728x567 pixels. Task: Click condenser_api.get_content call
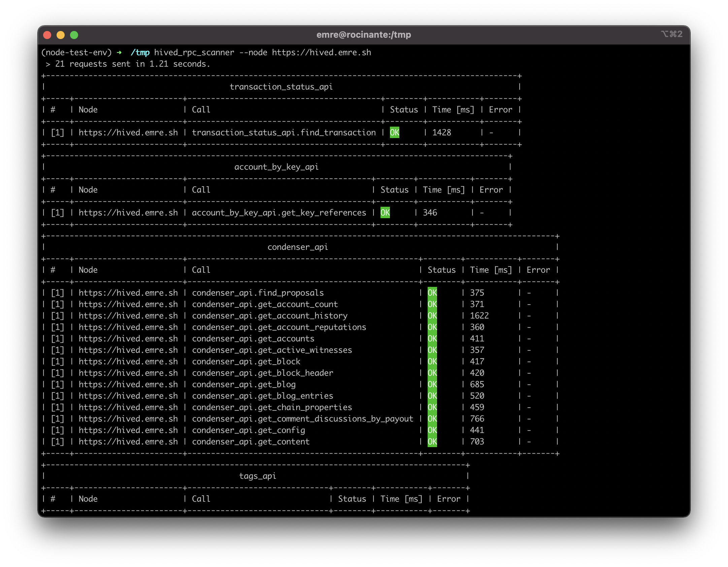[x=251, y=442]
